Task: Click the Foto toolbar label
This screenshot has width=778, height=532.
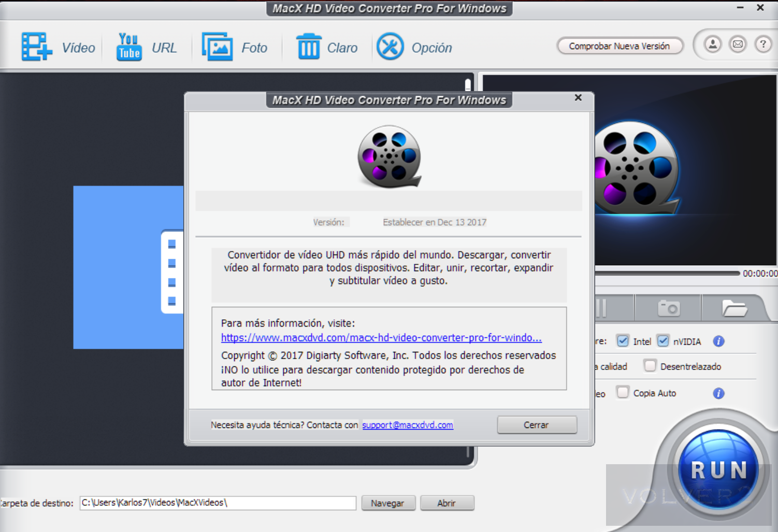Action: tap(254, 48)
